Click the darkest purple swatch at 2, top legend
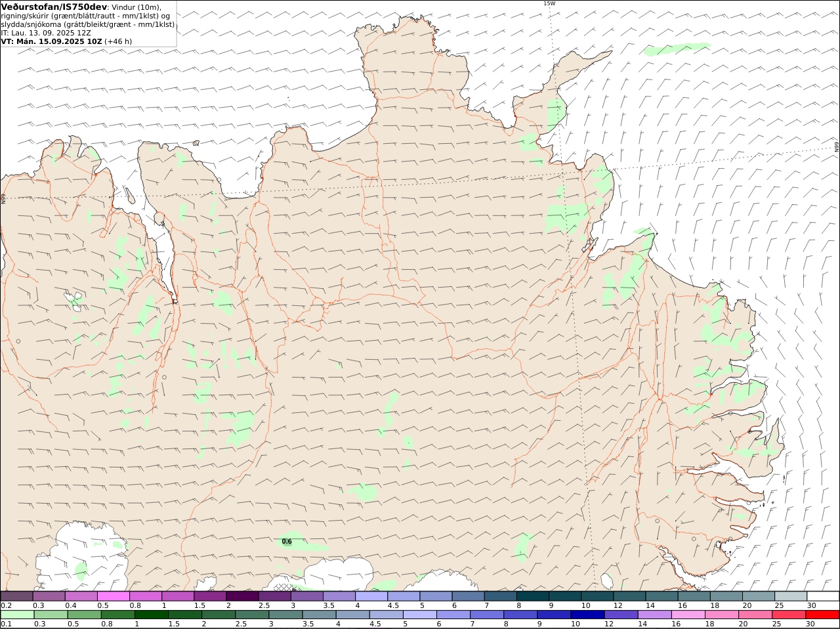The width and height of the screenshot is (840, 629). (x=242, y=596)
